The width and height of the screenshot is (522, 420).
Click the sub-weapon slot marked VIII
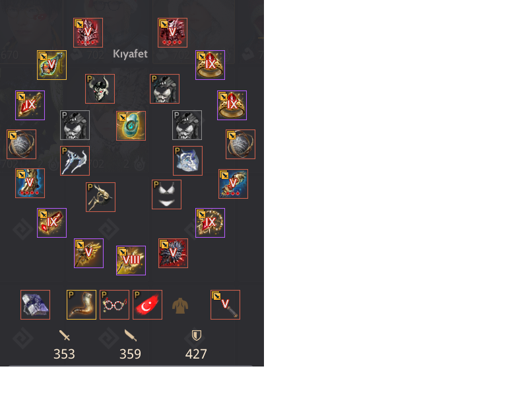pyautogui.click(x=131, y=260)
